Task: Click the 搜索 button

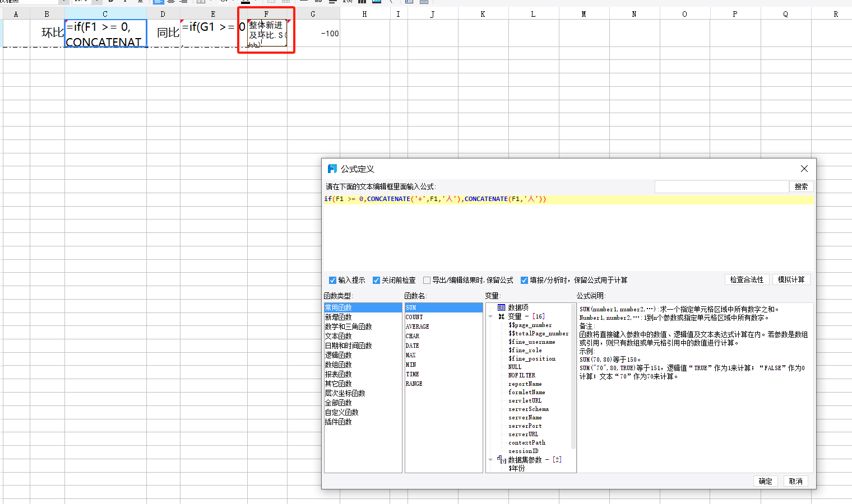Action: [801, 186]
